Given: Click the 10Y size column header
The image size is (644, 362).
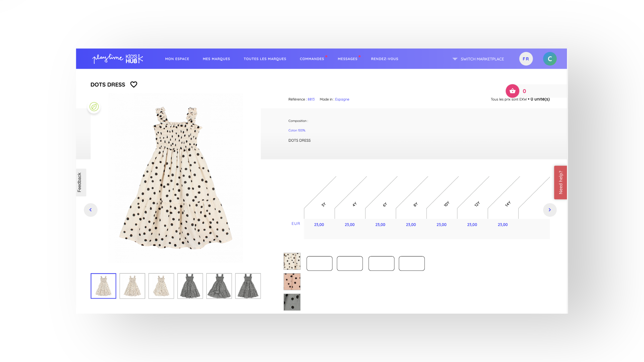Looking at the screenshot, I should (x=446, y=204).
